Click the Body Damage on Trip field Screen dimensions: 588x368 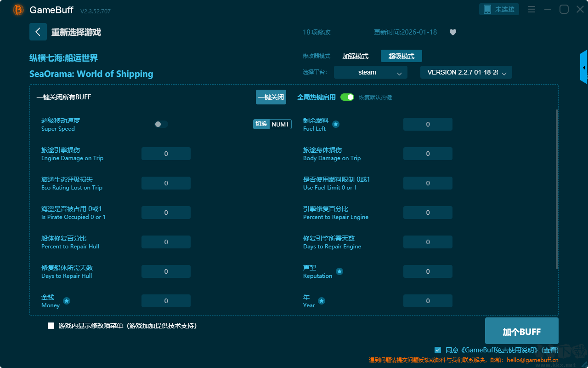point(428,154)
